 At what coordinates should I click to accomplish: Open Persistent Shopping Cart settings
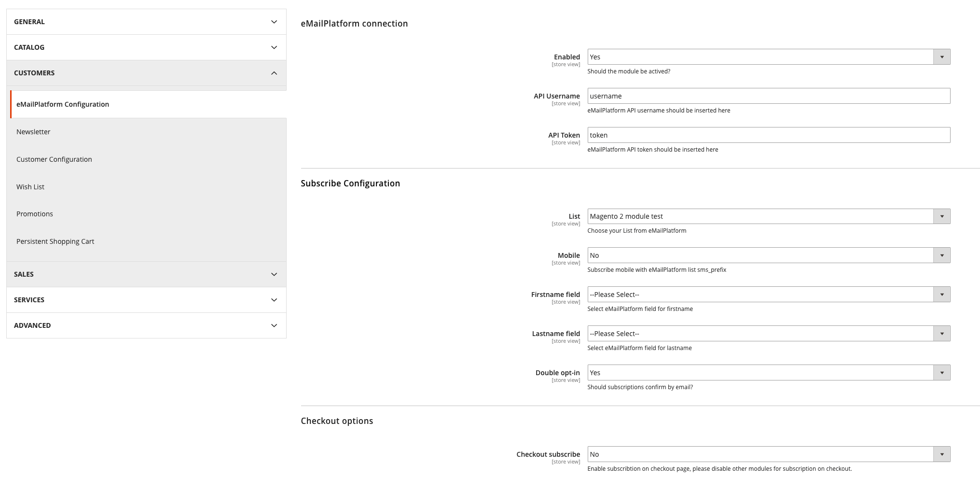point(55,241)
